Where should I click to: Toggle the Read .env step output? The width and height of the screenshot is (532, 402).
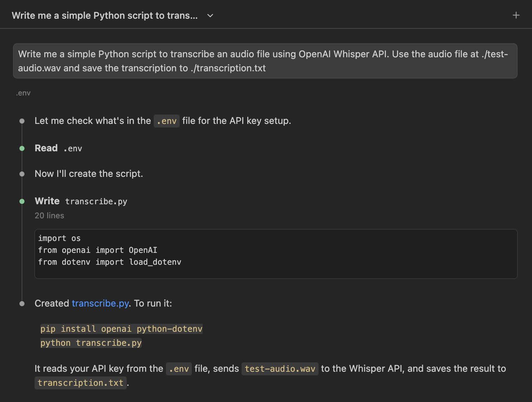point(58,148)
